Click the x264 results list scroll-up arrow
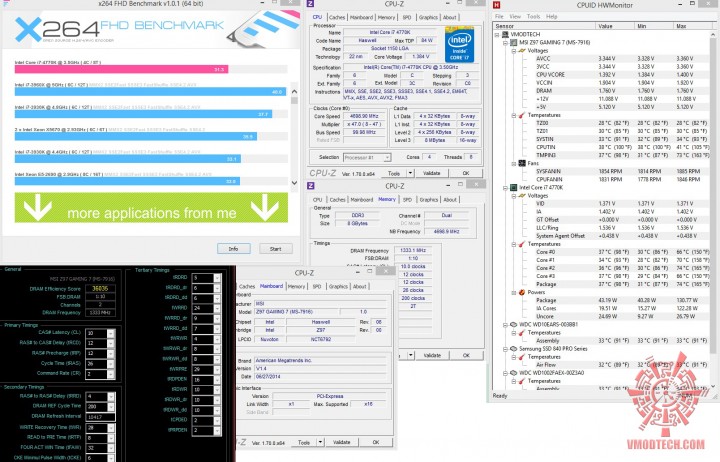Image resolution: width=720 pixels, height=462 pixels. coord(294,91)
